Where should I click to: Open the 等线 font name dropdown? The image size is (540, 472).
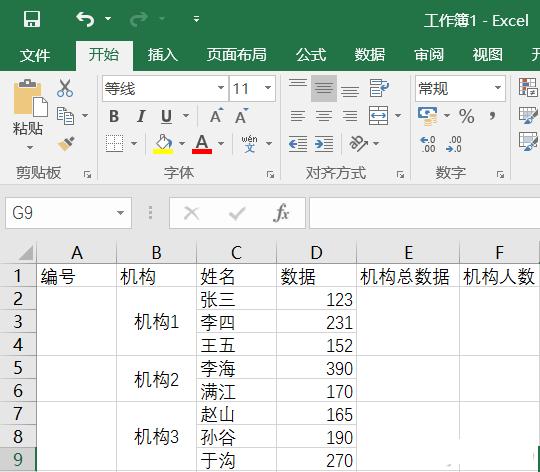221,88
